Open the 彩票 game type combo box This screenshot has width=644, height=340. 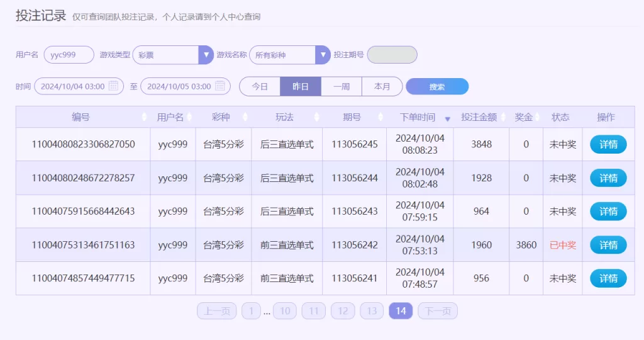(x=173, y=55)
